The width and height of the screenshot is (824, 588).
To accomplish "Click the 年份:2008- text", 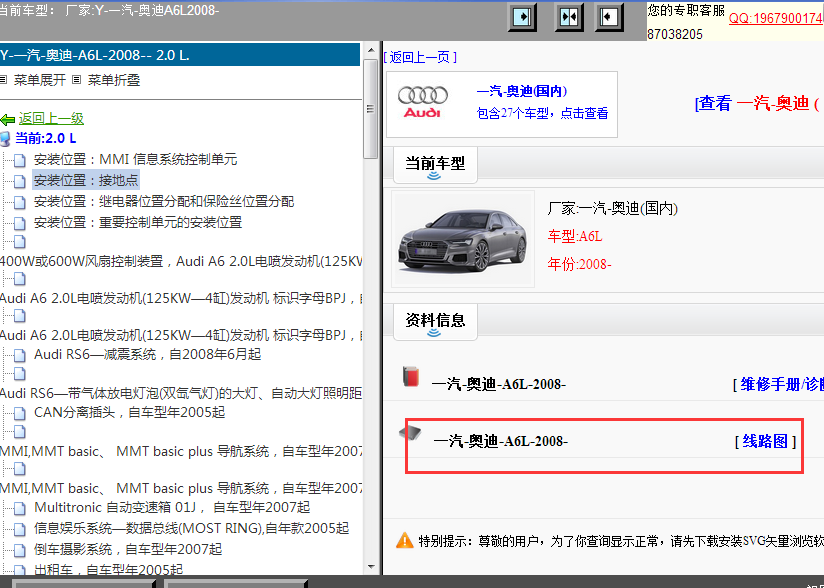I will [x=580, y=264].
